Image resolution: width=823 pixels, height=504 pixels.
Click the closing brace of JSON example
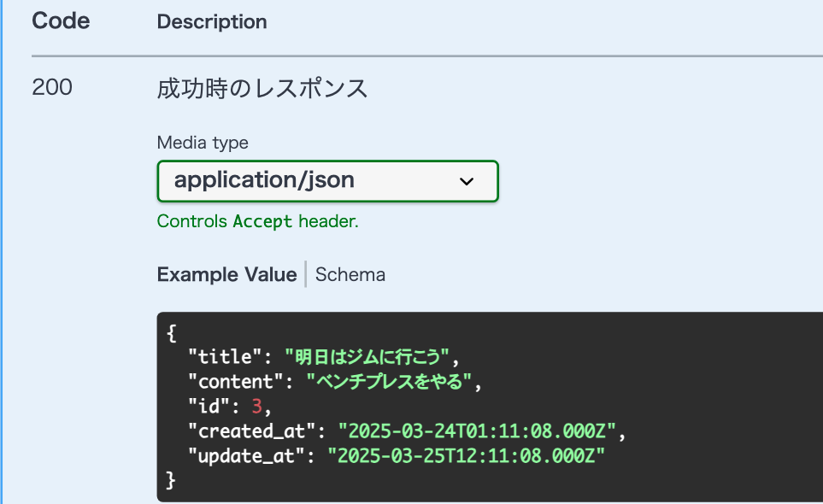point(171,480)
